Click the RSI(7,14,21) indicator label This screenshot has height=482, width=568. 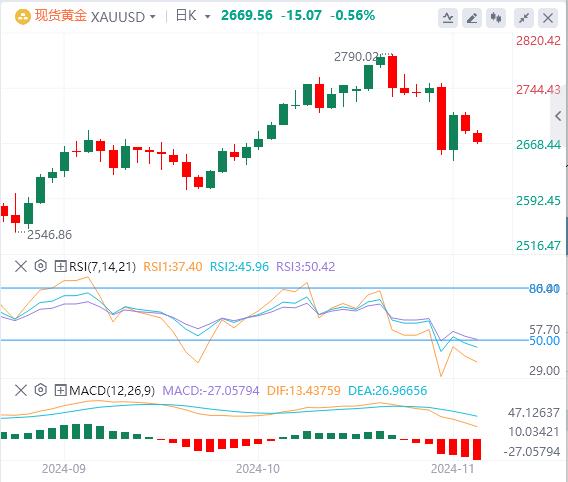tap(102, 267)
